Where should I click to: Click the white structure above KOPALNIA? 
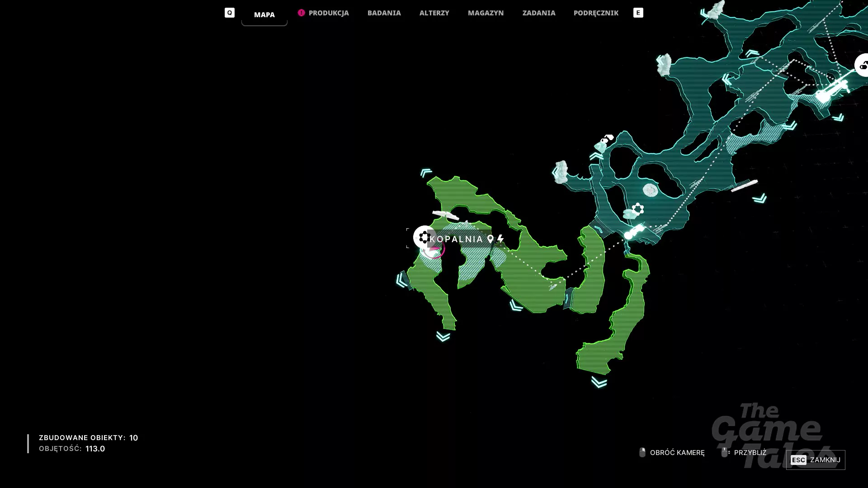click(x=446, y=215)
